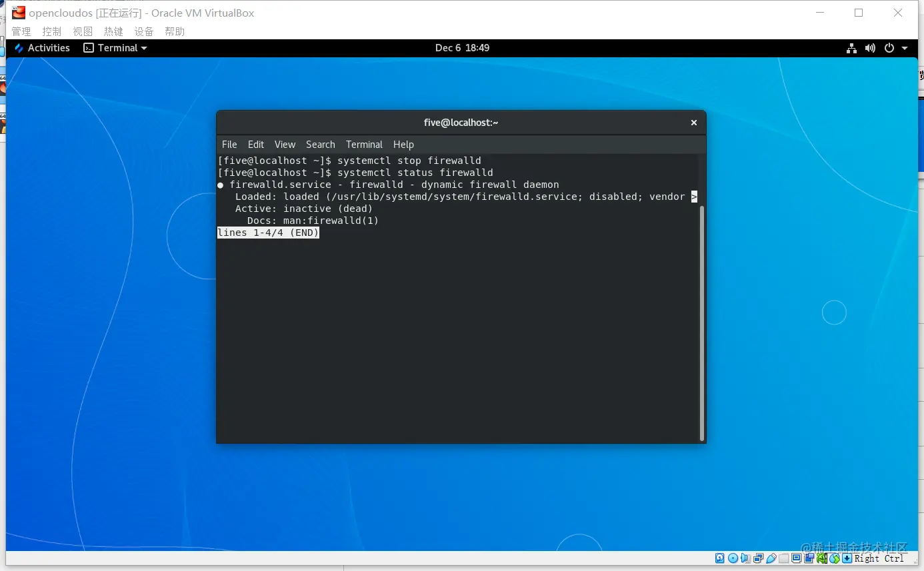Open the Activities overview

42,48
